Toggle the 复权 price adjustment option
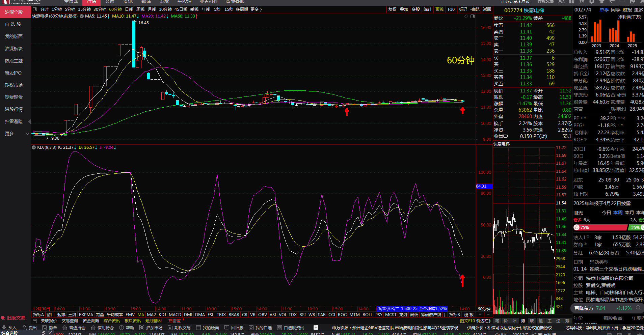Image resolution: width=644 pixels, height=335 pixels. pyautogui.click(x=393, y=9)
